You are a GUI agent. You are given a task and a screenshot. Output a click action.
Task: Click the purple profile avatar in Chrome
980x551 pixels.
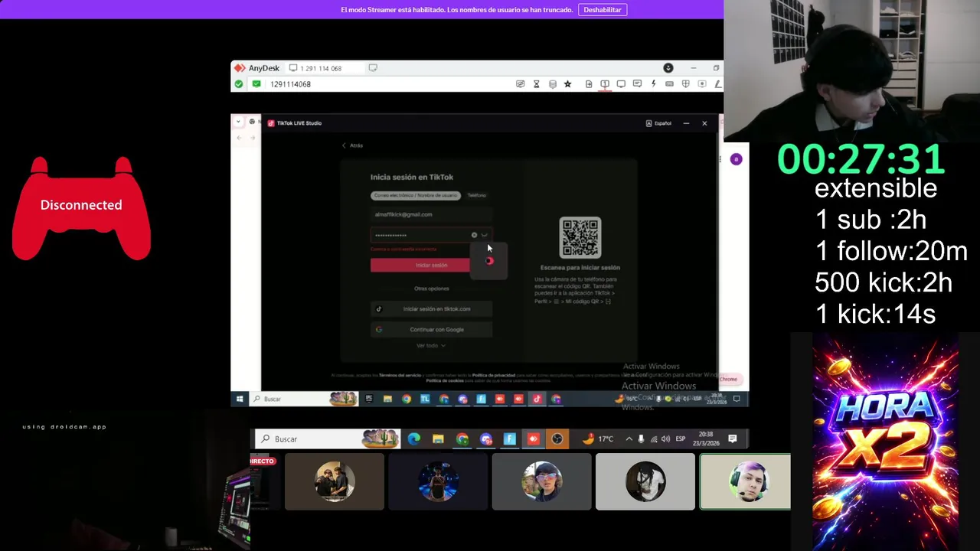click(736, 159)
